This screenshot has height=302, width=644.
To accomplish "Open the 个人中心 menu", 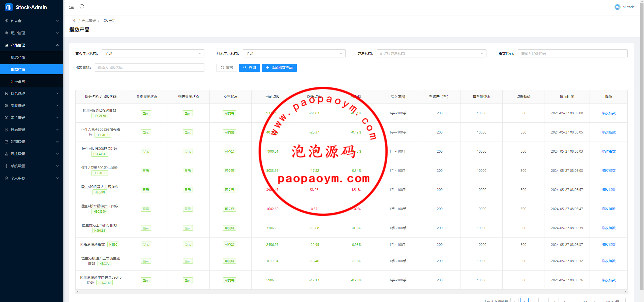I will click(x=32, y=178).
